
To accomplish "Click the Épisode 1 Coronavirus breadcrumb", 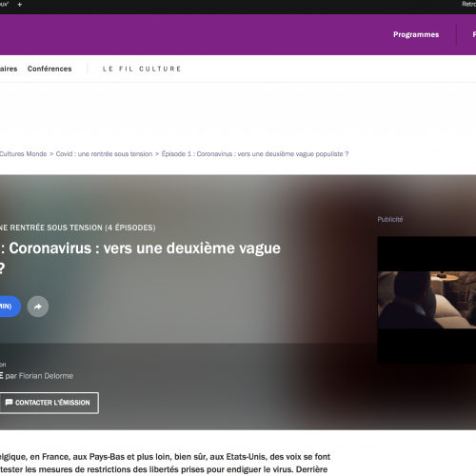I will tap(255, 154).
